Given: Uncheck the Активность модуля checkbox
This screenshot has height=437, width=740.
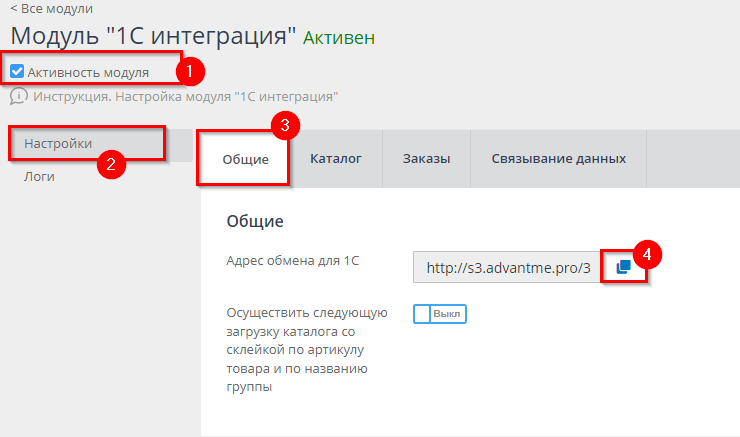Looking at the screenshot, I should (x=17, y=72).
